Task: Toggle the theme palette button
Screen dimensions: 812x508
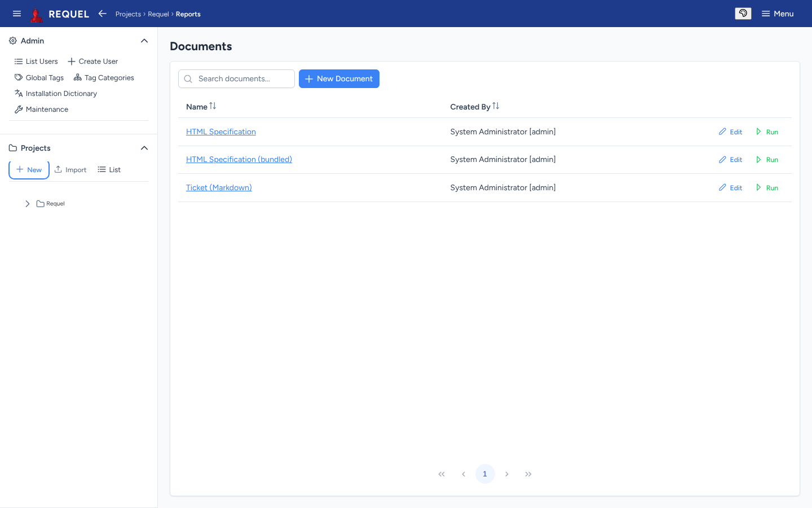Action: (x=743, y=14)
